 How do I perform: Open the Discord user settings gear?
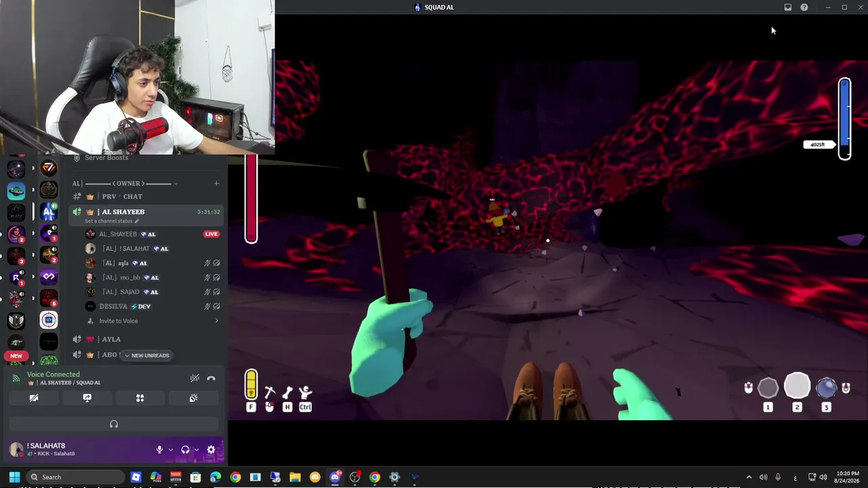point(211,449)
